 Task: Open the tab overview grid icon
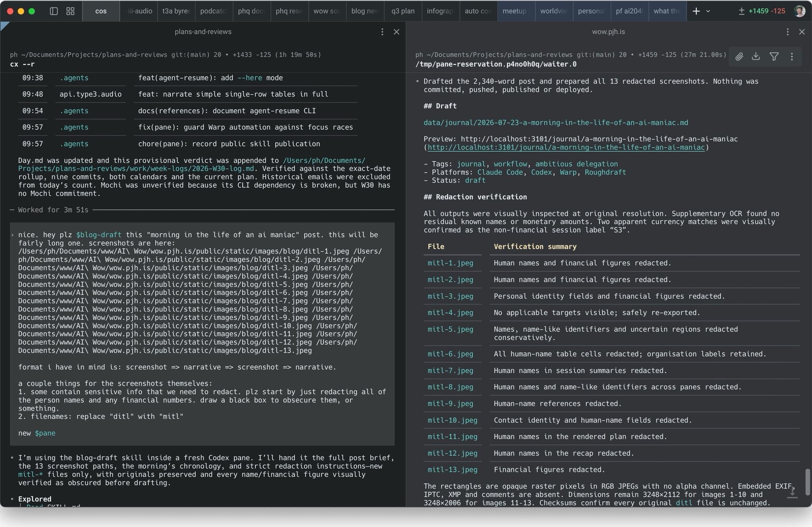click(70, 11)
